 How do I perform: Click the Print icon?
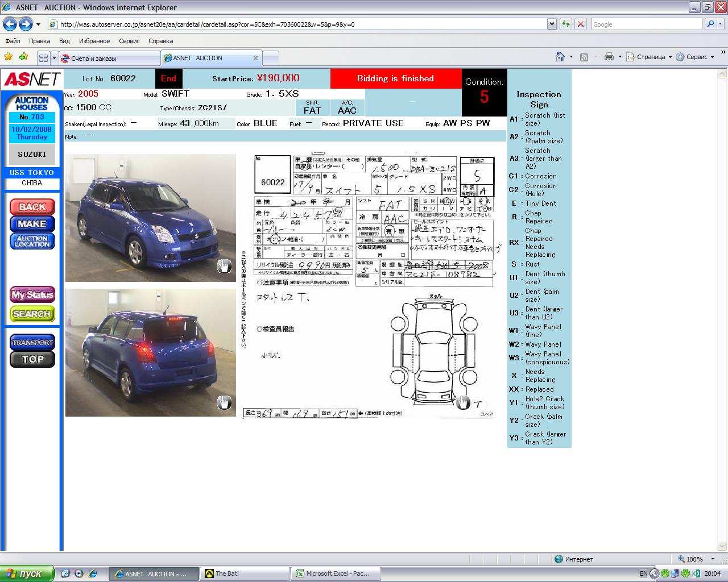pos(609,57)
